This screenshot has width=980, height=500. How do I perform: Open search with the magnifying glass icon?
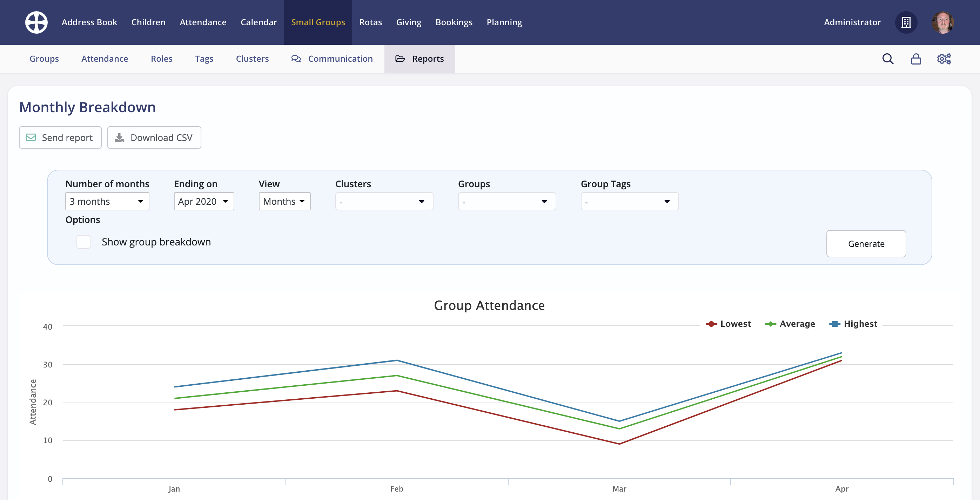(x=888, y=59)
